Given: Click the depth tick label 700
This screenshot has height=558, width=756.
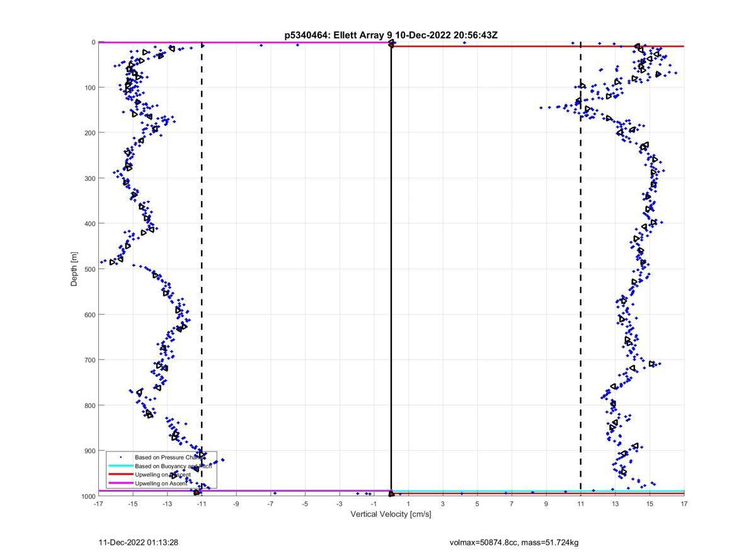Looking at the screenshot, I should pos(89,360).
